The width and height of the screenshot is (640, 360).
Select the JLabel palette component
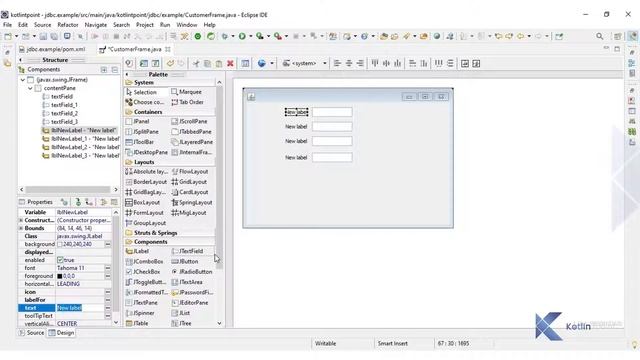point(138,251)
